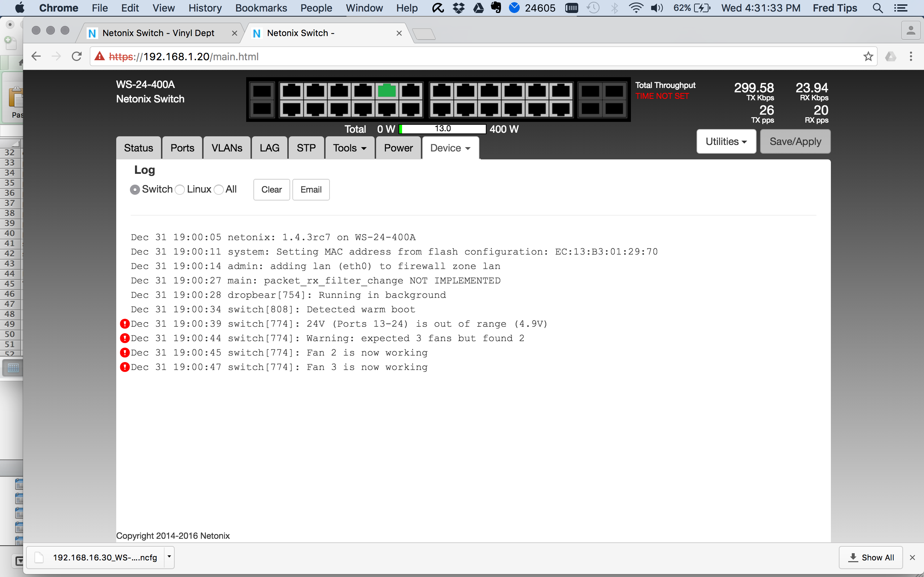
Task: Select the All log radio button
Action: 218,190
